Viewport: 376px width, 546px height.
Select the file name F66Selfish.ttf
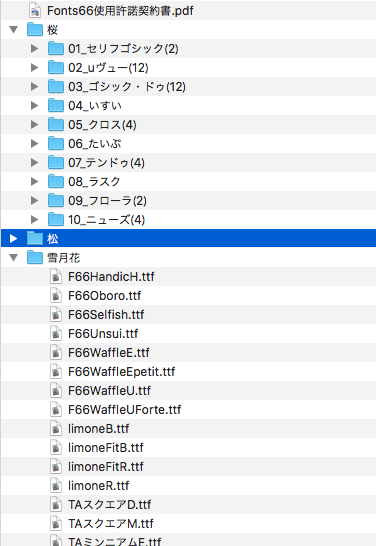coord(106,315)
